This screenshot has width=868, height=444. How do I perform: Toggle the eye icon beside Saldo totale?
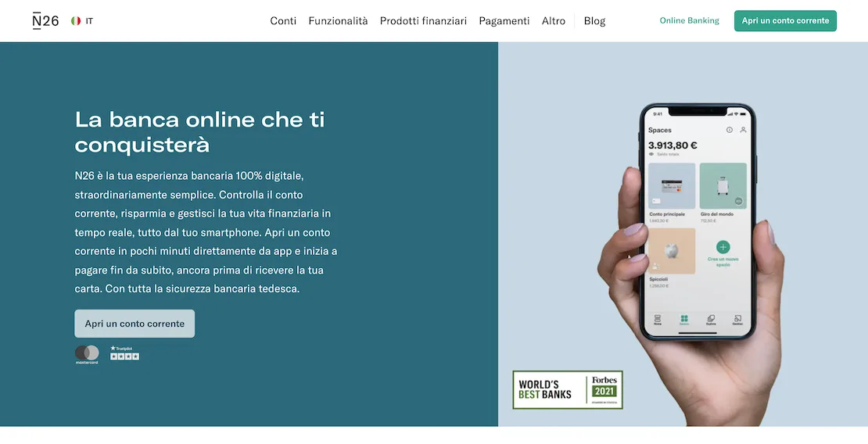(x=651, y=154)
